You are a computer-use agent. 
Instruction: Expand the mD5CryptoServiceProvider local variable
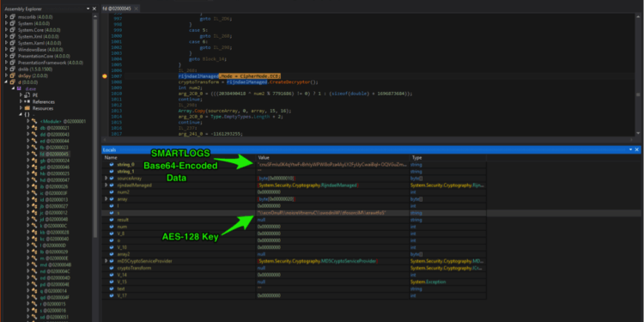tap(106, 261)
